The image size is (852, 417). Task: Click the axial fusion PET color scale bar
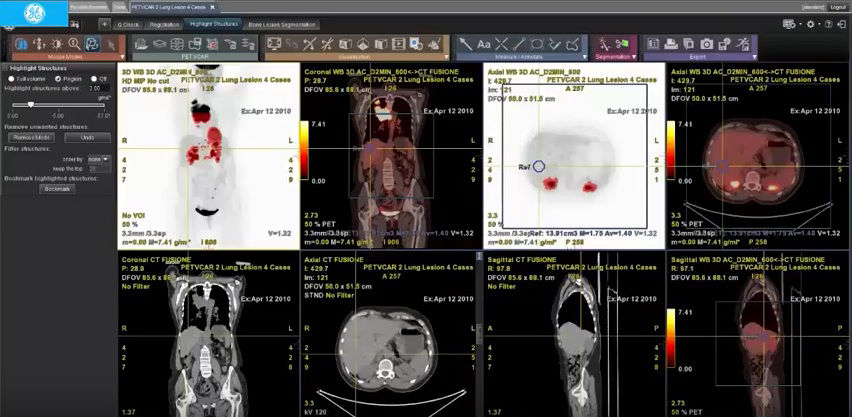coord(671,150)
